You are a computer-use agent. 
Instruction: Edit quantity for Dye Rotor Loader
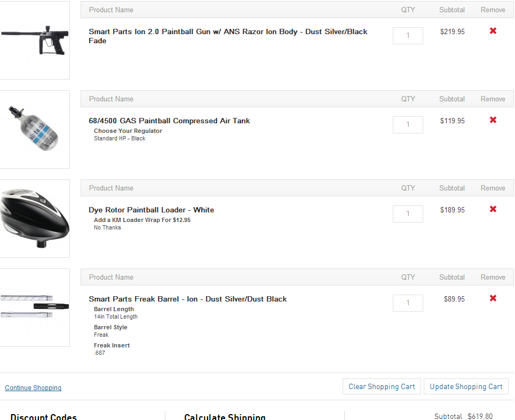click(x=408, y=214)
